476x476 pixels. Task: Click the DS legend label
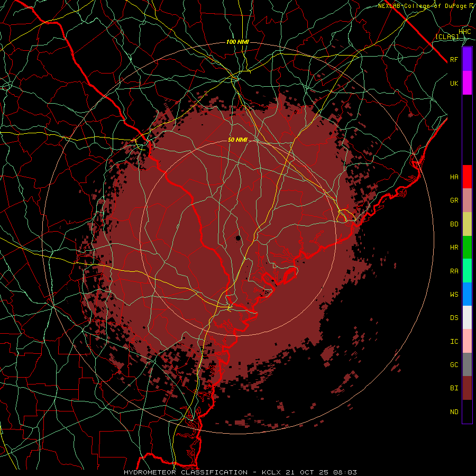pos(454,318)
